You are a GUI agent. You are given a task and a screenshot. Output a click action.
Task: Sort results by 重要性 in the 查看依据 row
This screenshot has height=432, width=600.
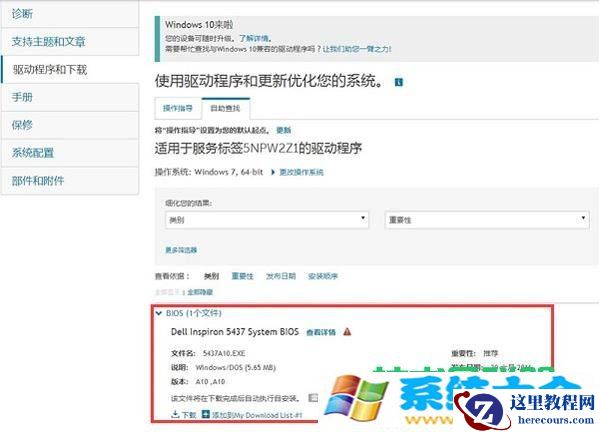point(243,276)
